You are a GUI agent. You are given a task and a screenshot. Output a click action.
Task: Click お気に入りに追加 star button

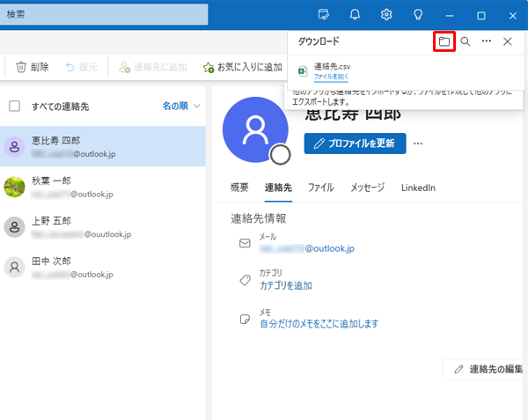pos(243,67)
